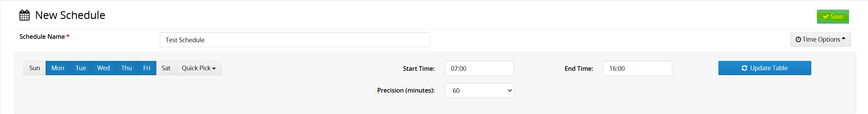This screenshot has height=114, width=868.
Task: Toggle the Sun day button
Action: pyautogui.click(x=34, y=68)
